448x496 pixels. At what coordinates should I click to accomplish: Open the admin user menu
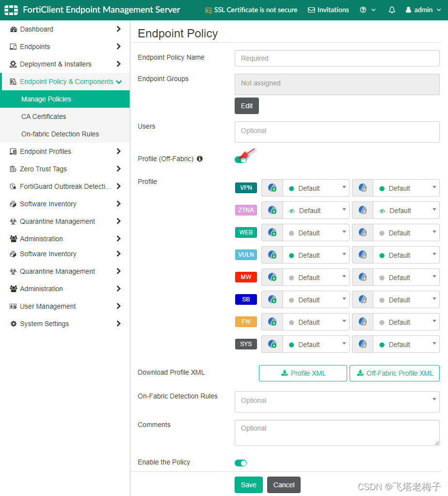(x=423, y=10)
